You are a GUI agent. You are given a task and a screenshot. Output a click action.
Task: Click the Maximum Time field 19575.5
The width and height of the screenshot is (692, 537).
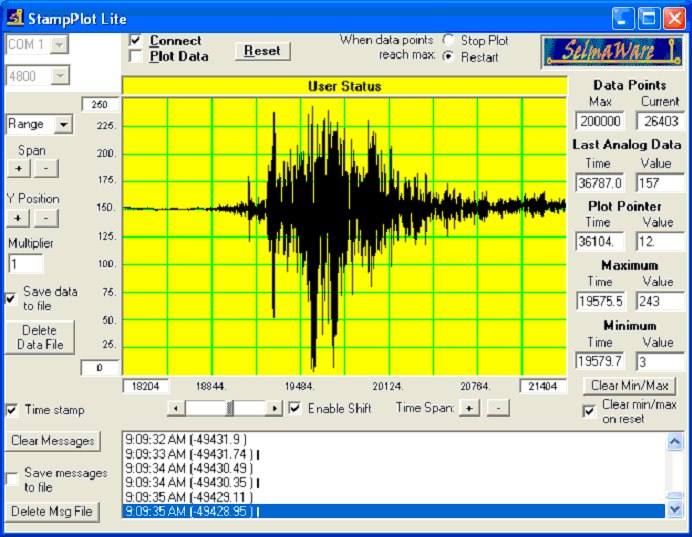[x=601, y=301]
